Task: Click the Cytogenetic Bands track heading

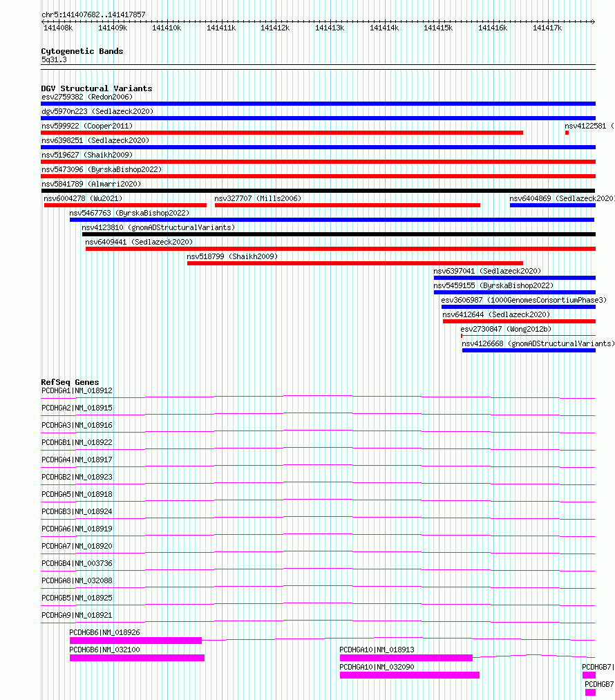Action: (x=82, y=51)
